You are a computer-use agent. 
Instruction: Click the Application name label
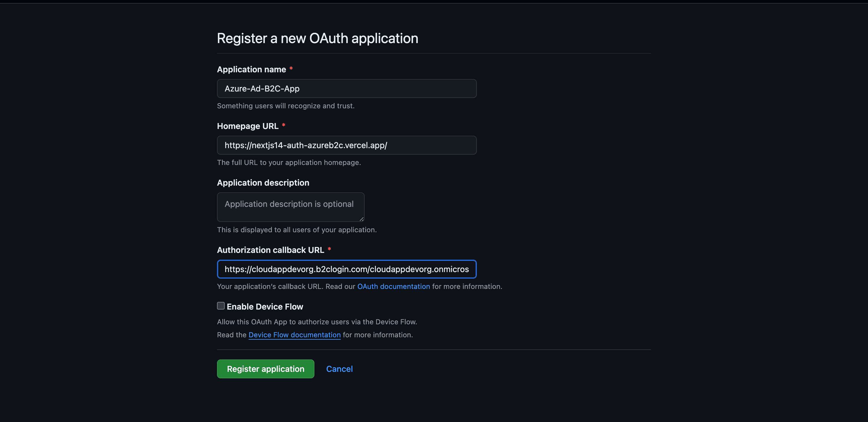251,69
